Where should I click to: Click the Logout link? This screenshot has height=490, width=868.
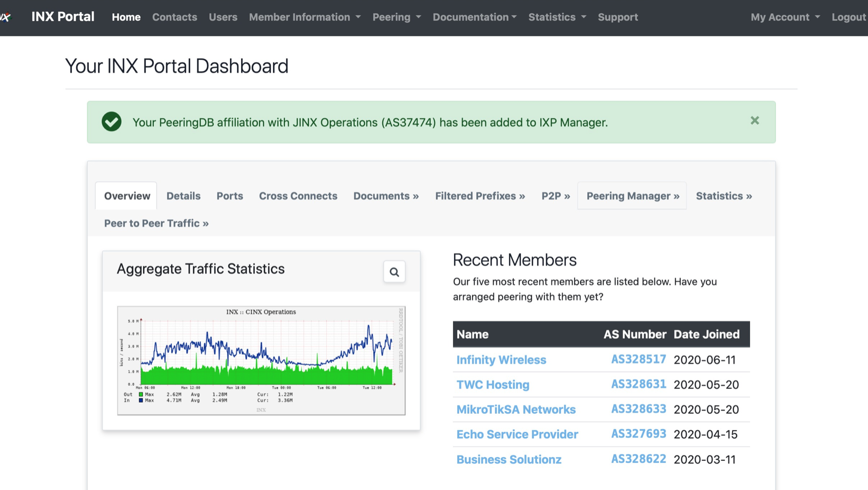848,17
